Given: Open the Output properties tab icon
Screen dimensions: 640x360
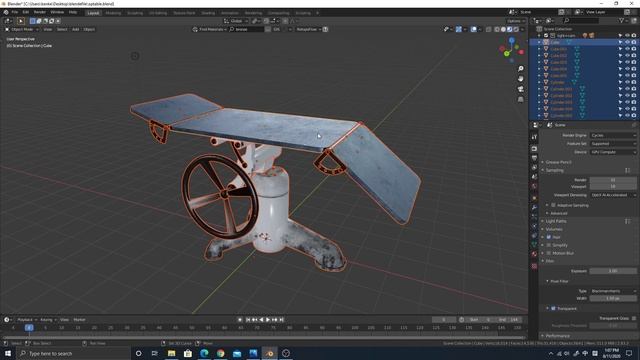Looking at the screenshot, I should [534, 158].
